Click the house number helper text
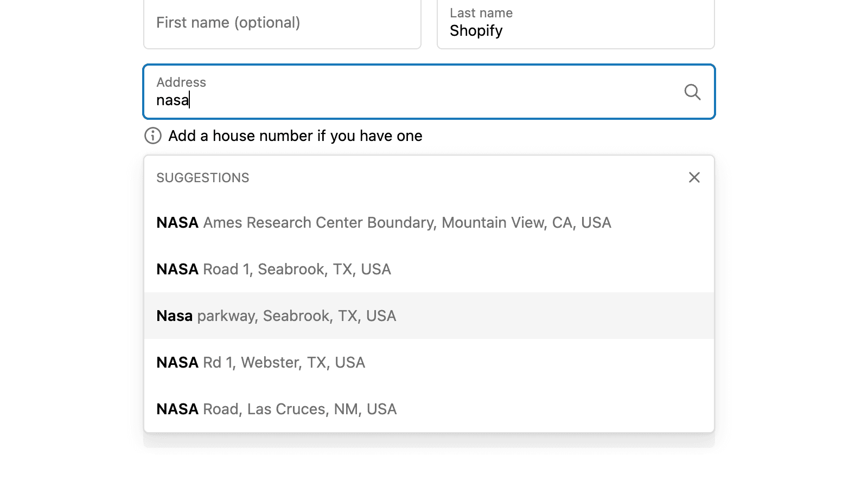 coord(295,136)
